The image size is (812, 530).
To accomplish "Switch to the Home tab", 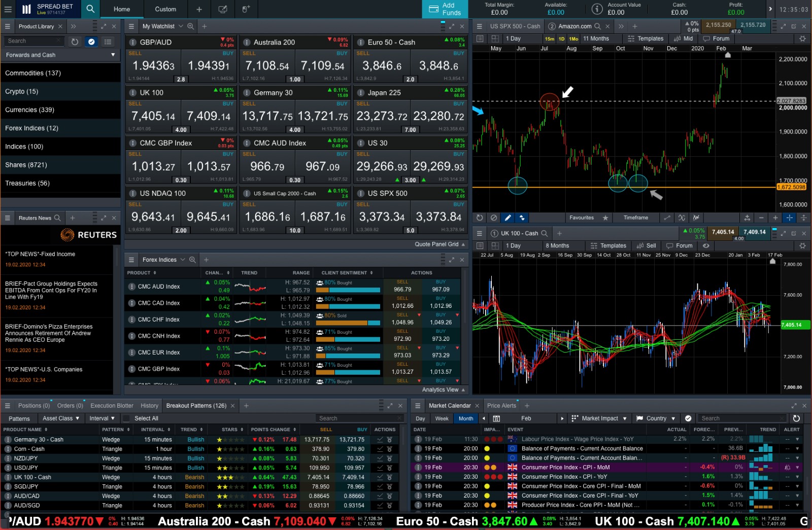I will pyautogui.click(x=122, y=9).
